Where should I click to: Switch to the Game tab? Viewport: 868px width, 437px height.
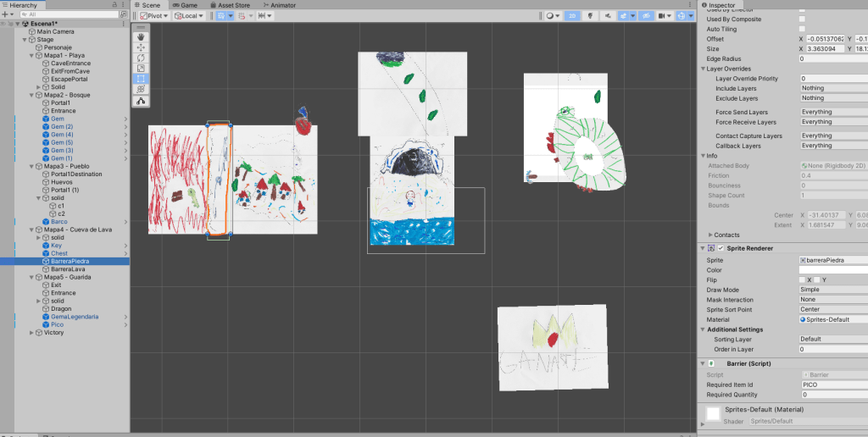click(184, 5)
